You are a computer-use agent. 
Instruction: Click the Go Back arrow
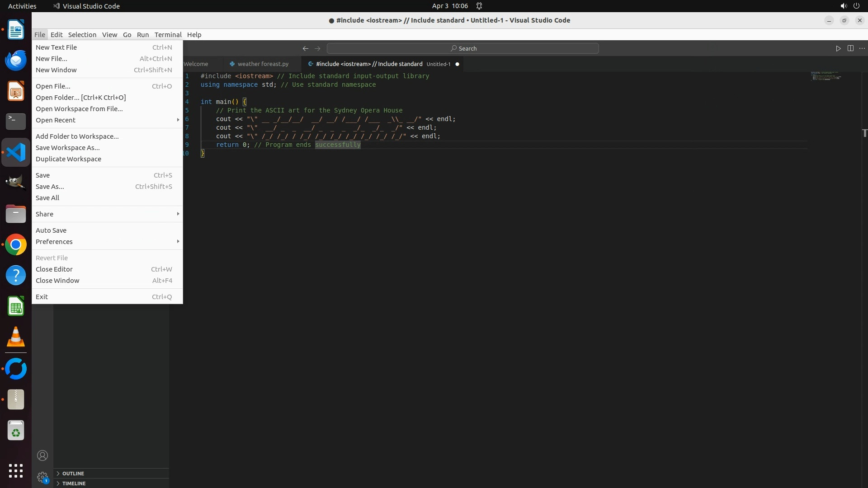pyautogui.click(x=306, y=48)
